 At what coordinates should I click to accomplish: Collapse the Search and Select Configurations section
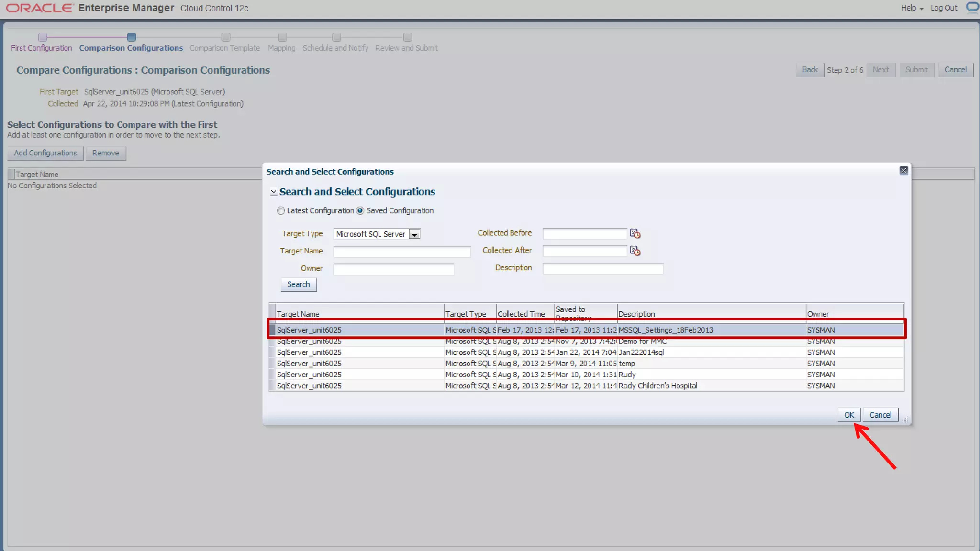point(274,192)
